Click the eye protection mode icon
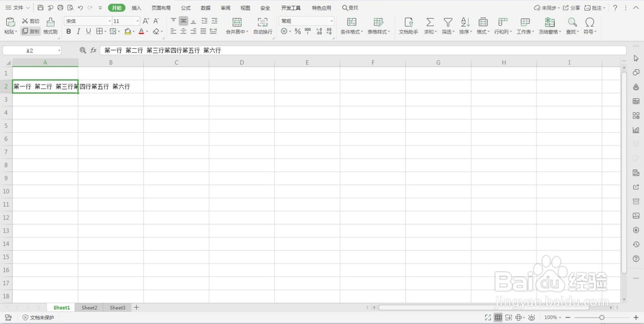Image resolution: width=644 pixels, height=324 pixels. click(x=531, y=318)
